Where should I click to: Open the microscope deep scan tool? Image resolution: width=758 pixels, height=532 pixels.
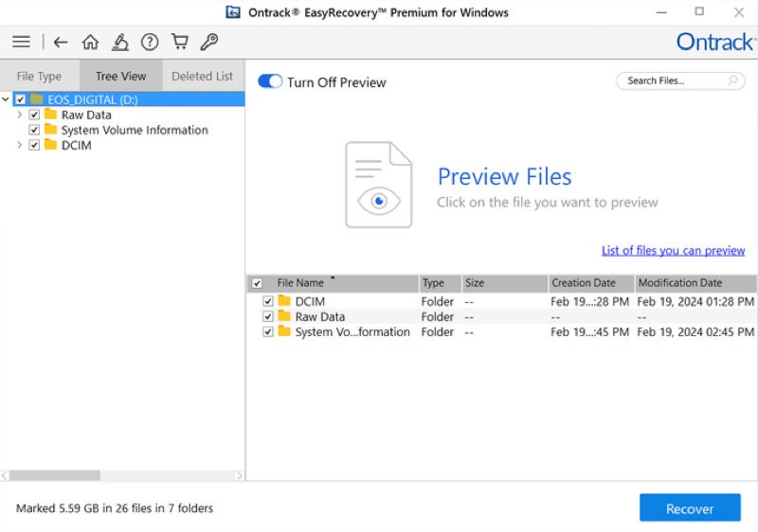pyautogui.click(x=120, y=42)
